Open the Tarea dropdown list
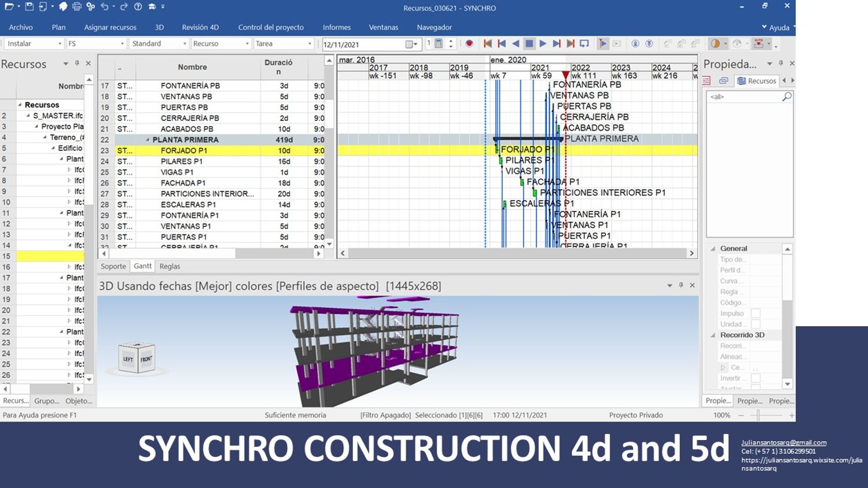This screenshot has height=488, width=868. [309, 44]
